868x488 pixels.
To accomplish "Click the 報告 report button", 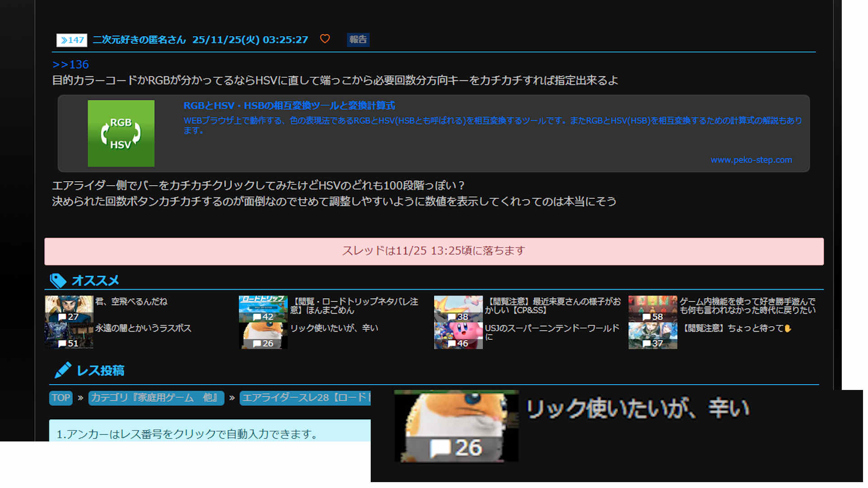I will coord(358,40).
